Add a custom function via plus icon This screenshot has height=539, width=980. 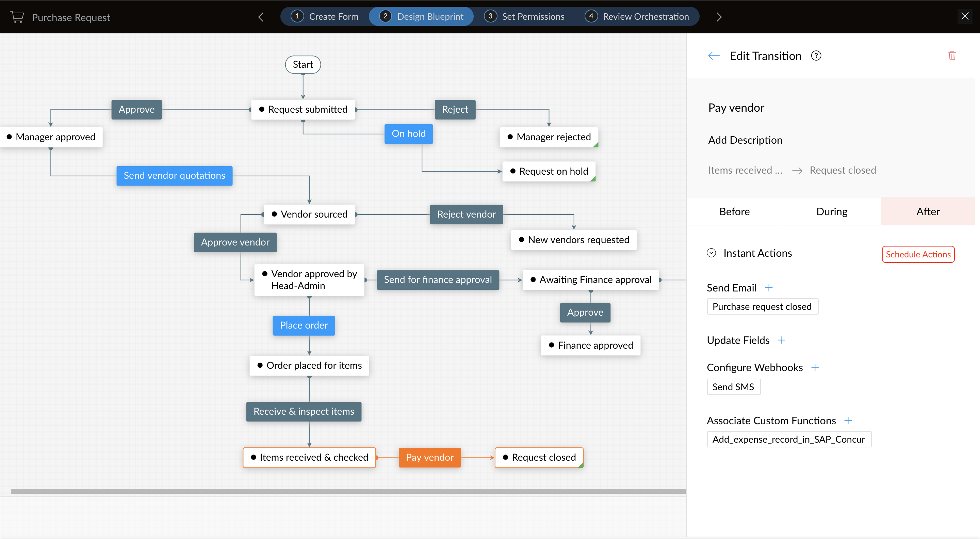pyautogui.click(x=848, y=420)
